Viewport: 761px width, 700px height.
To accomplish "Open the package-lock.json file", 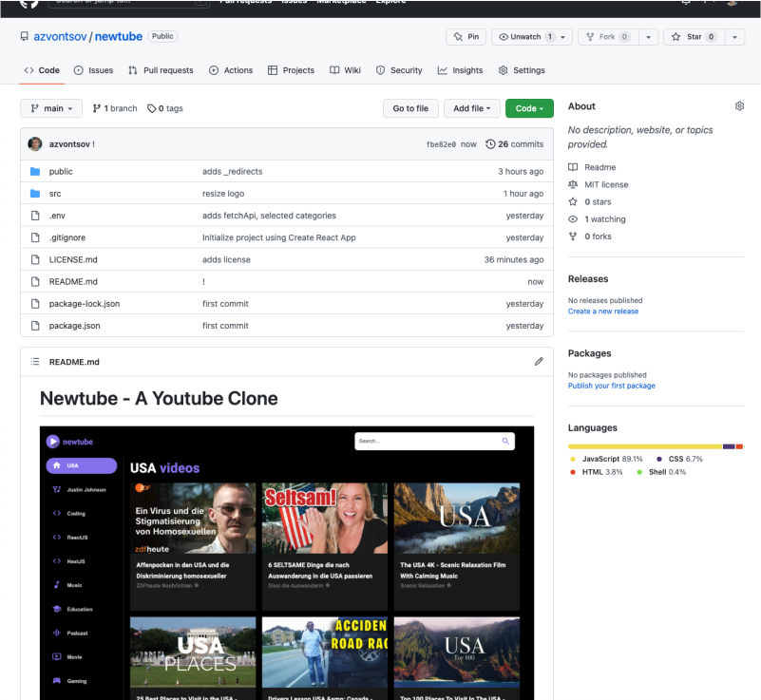I will pos(85,304).
